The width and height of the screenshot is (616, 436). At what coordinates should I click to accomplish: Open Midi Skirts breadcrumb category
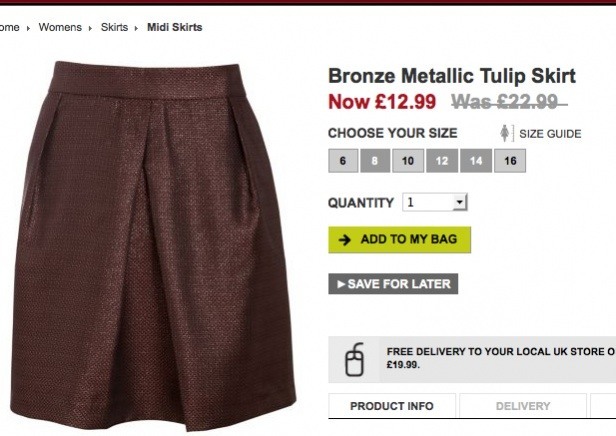[x=174, y=27]
